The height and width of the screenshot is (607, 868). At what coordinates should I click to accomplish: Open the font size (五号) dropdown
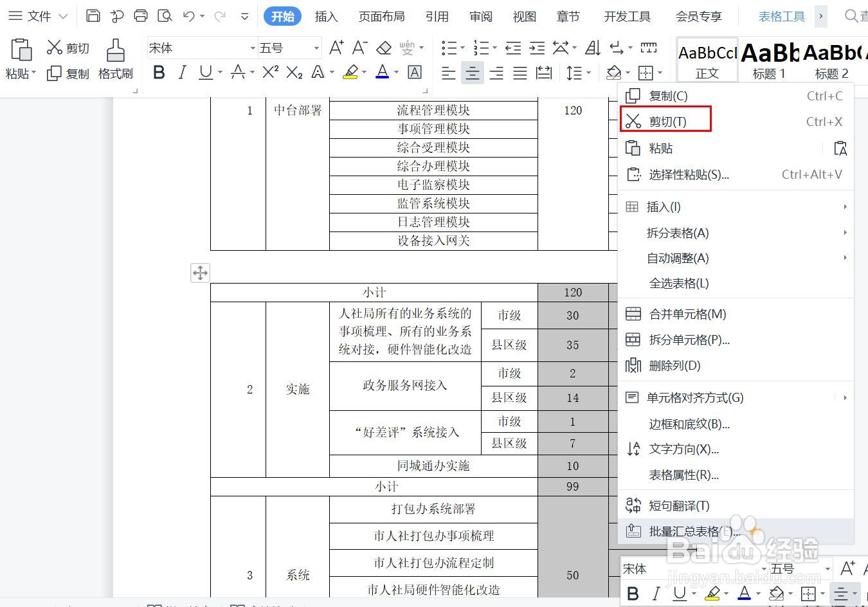point(315,48)
